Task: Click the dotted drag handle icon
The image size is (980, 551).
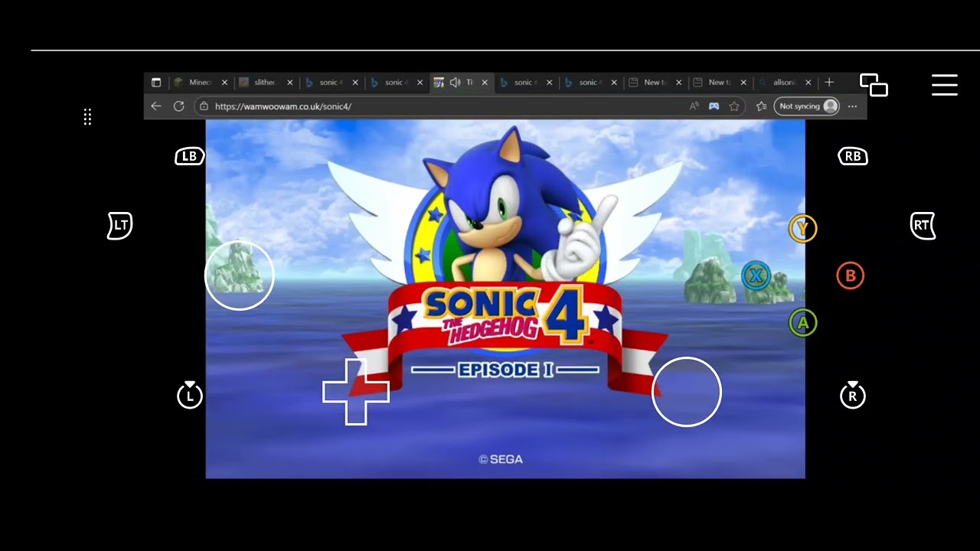Action: 87,117
